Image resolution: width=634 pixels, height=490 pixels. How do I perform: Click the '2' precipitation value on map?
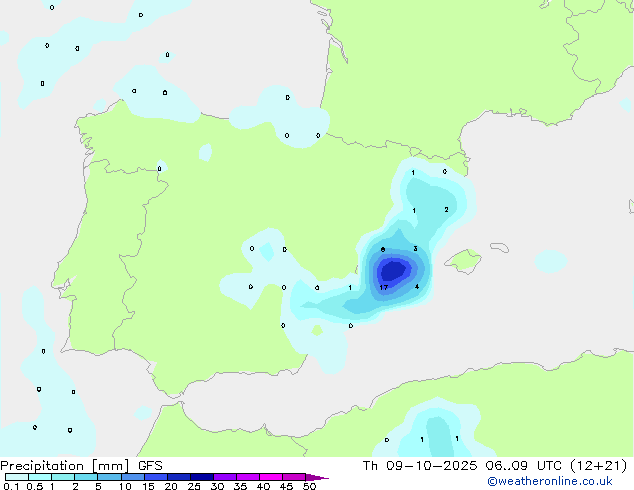pyautogui.click(x=446, y=209)
